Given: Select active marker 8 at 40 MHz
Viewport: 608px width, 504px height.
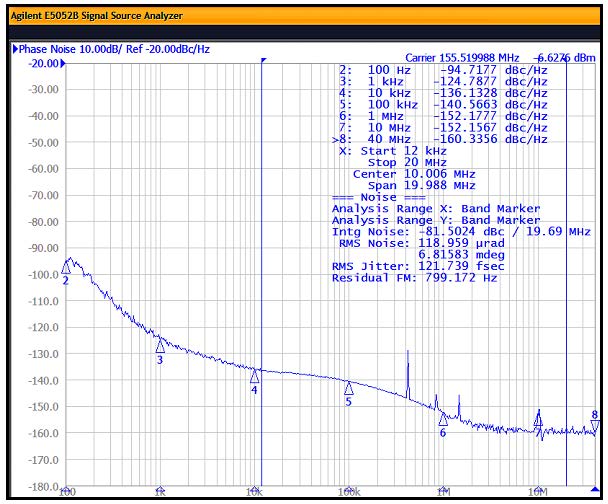Looking at the screenshot, I should pos(595,427).
